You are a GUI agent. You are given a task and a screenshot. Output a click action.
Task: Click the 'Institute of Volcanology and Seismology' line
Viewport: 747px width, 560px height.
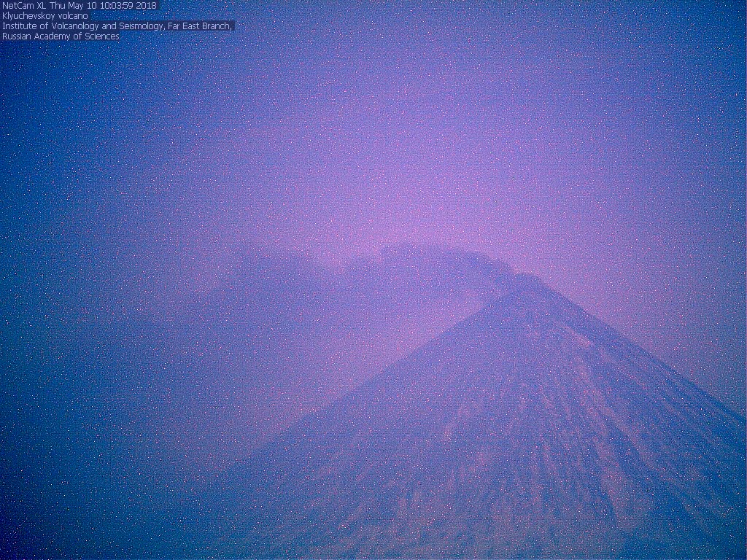click(x=117, y=26)
